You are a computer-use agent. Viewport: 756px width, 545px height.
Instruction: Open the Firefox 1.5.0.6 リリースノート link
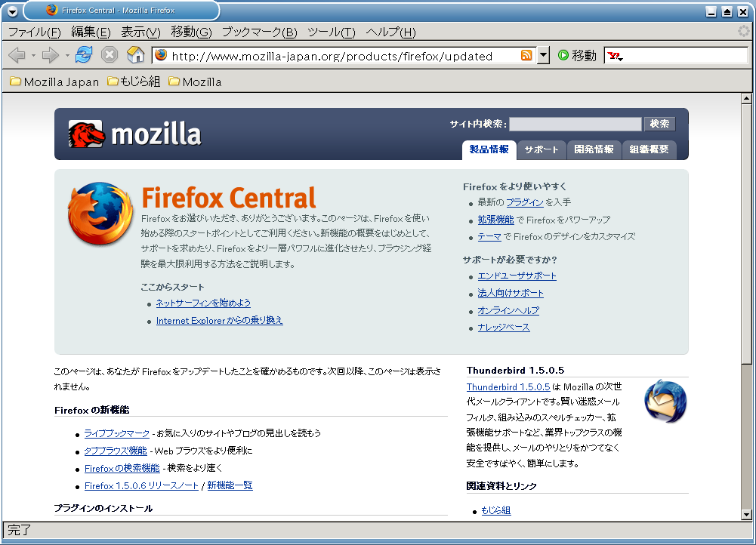pyautogui.click(x=141, y=485)
